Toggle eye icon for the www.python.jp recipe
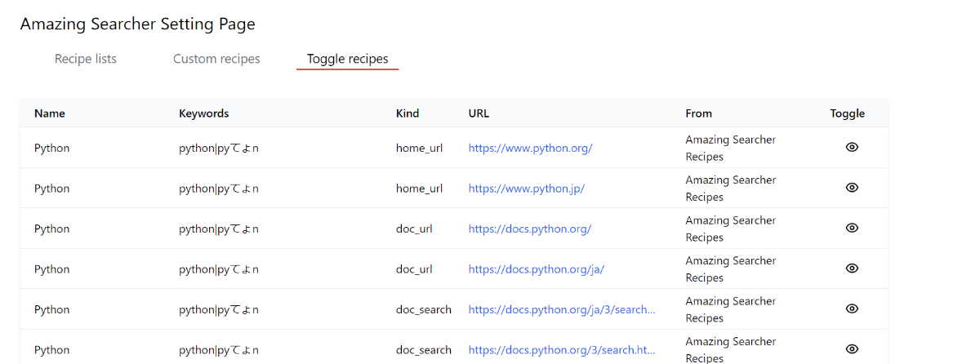The image size is (980, 364). point(852,188)
